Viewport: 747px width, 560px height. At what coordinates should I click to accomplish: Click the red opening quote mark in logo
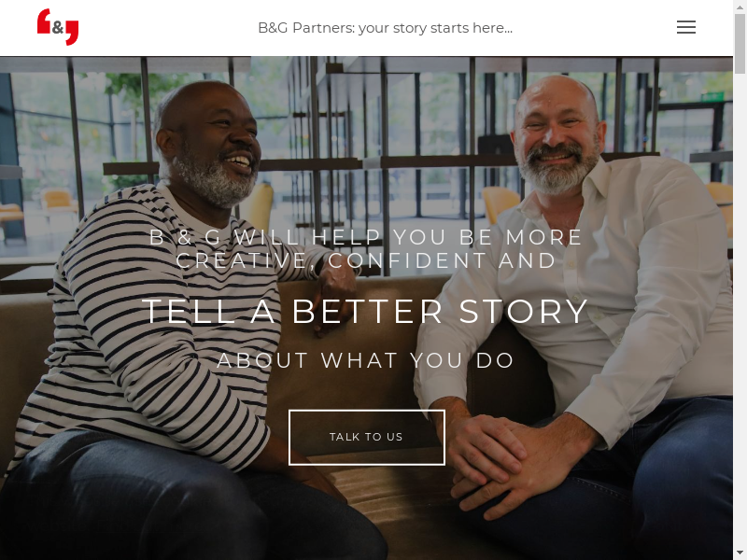(x=44, y=21)
